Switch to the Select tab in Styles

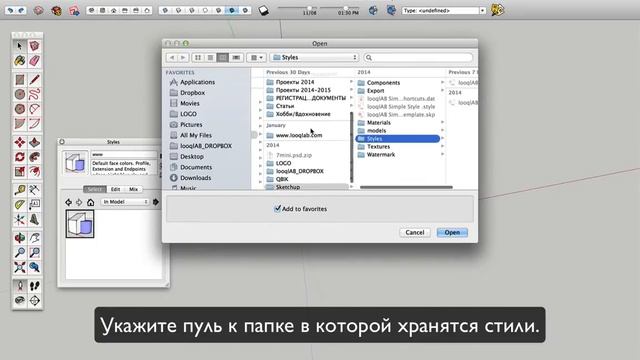click(x=95, y=189)
